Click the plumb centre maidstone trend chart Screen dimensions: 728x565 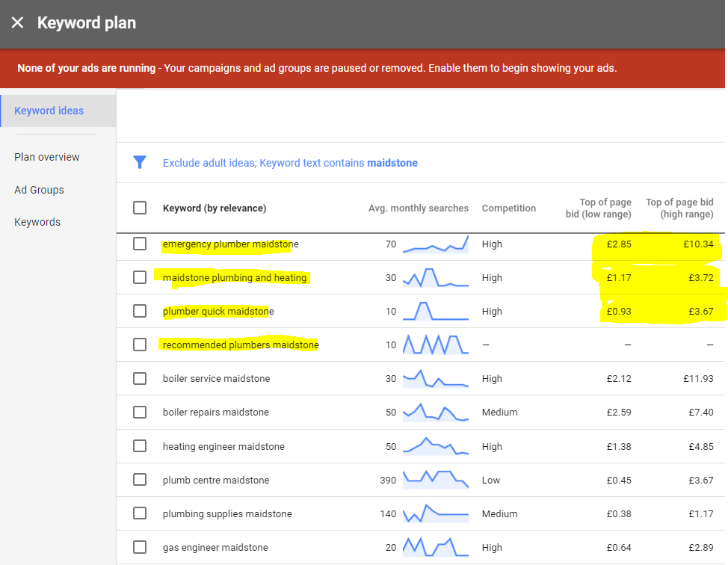click(436, 480)
